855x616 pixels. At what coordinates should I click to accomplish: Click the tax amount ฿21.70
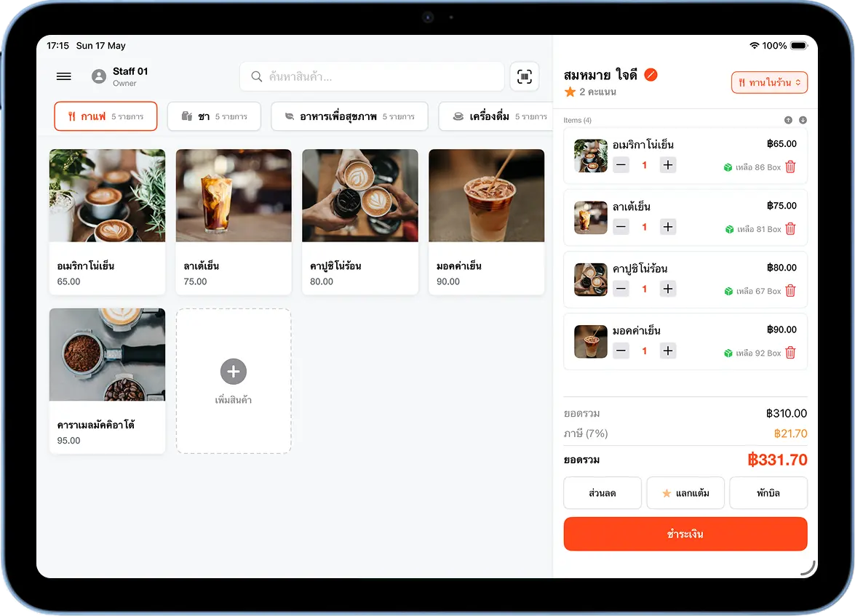click(791, 433)
